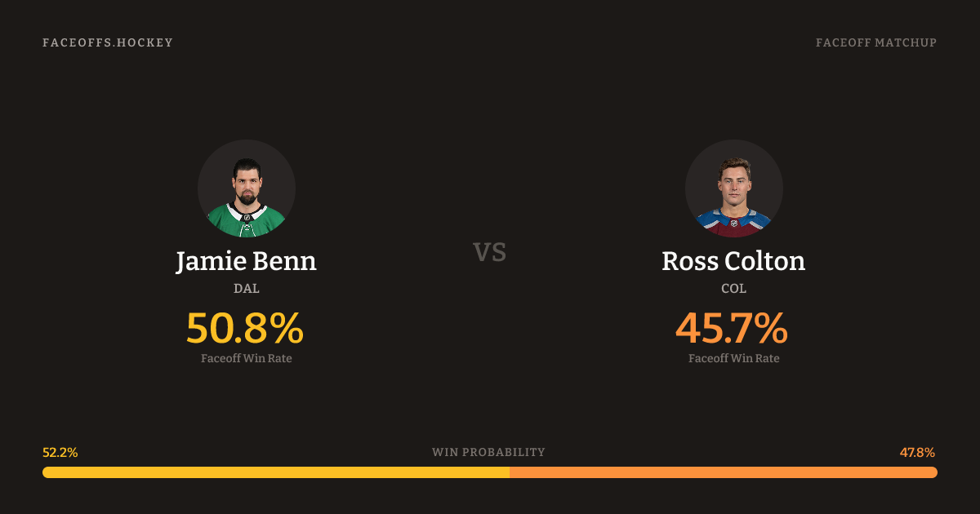Viewport: 980px width, 514px height.
Task: Click the FACEOFFS.HOCKEY site logo text
Action: pyautogui.click(x=108, y=42)
